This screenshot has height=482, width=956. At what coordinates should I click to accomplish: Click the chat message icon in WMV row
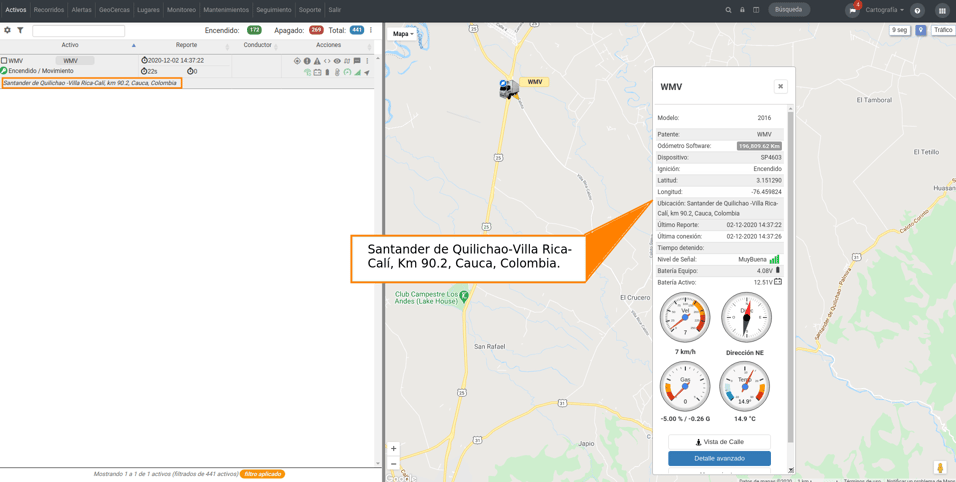coord(357,61)
